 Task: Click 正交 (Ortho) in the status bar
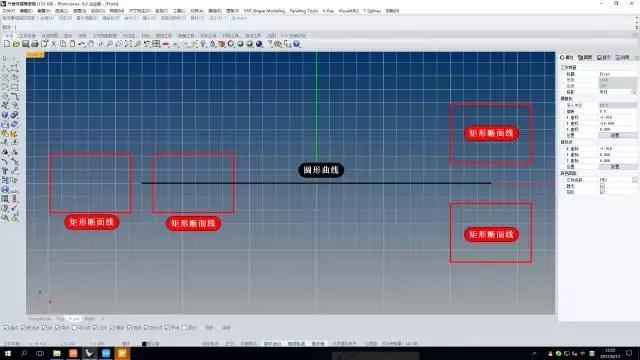coord(229,344)
